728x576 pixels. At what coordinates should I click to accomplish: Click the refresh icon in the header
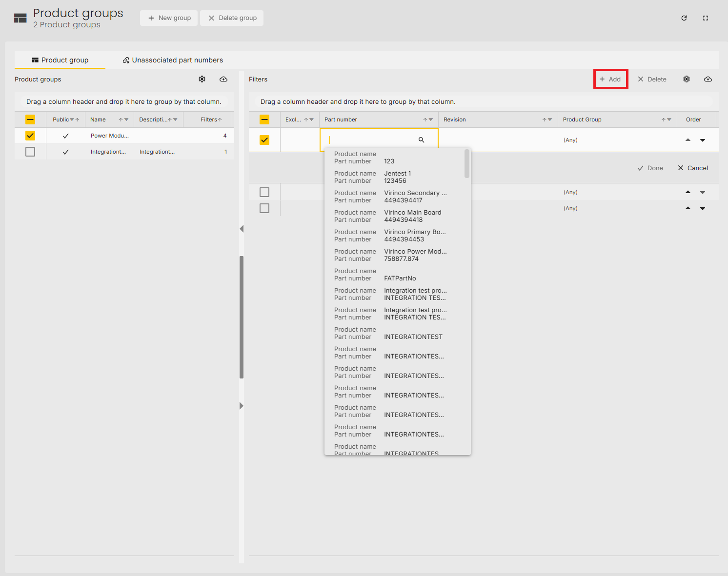pos(684,18)
